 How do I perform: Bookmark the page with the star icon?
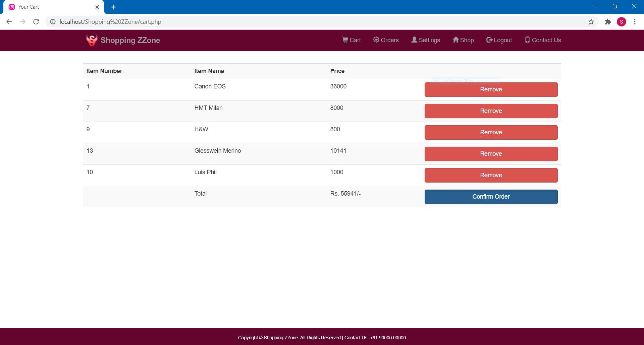(x=591, y=21)
